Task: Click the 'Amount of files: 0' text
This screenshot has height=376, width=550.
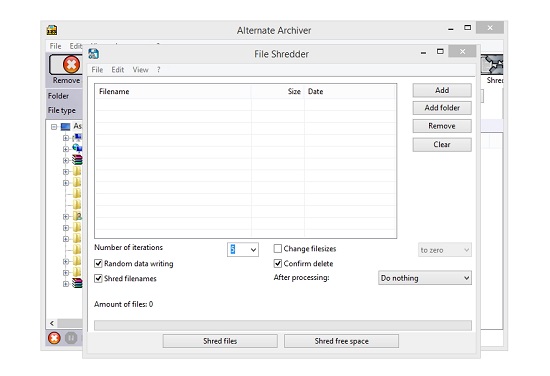Action: click(123, 304)
